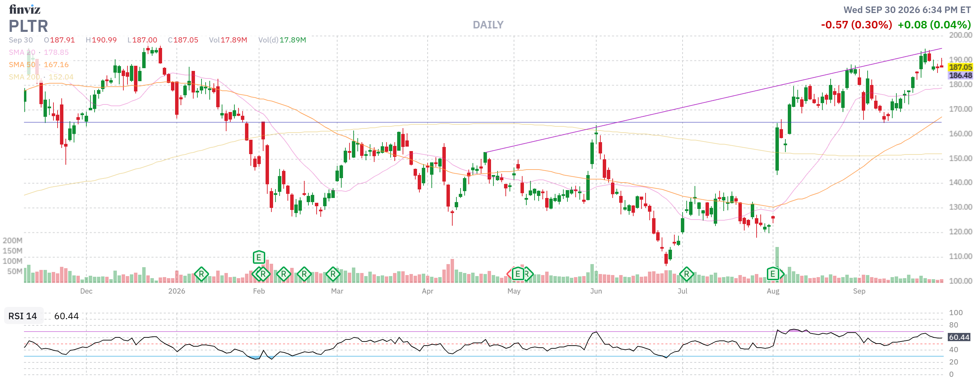This screenshot has height=385, width=980.
Task: Click the SMA 20 legend entry
Action: coord(39,52)
